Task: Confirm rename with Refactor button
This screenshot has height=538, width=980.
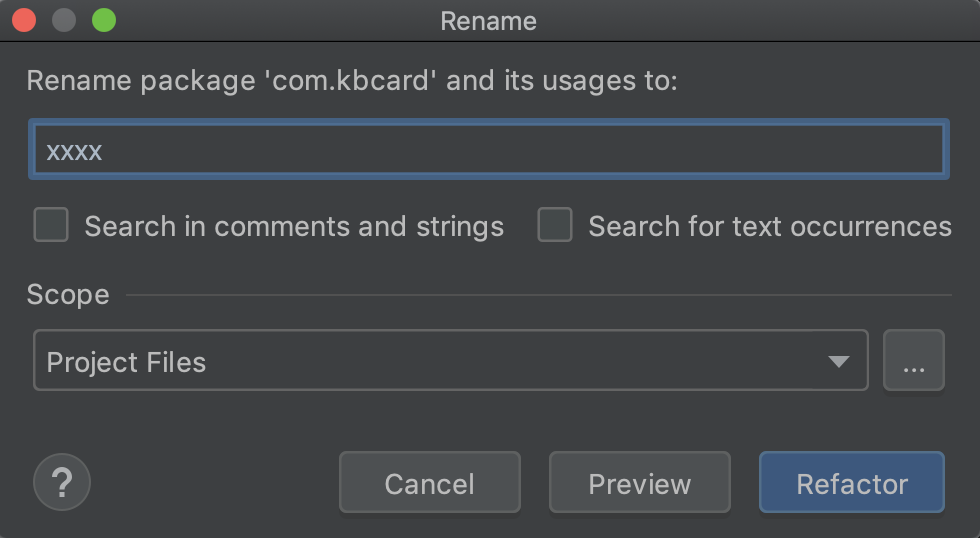Action: (x=852, y=482)
